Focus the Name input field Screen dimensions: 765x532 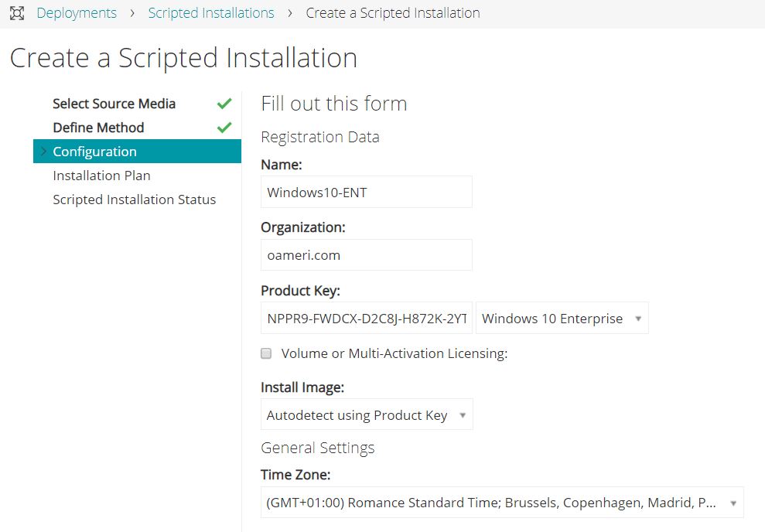[x=367, y=192]
